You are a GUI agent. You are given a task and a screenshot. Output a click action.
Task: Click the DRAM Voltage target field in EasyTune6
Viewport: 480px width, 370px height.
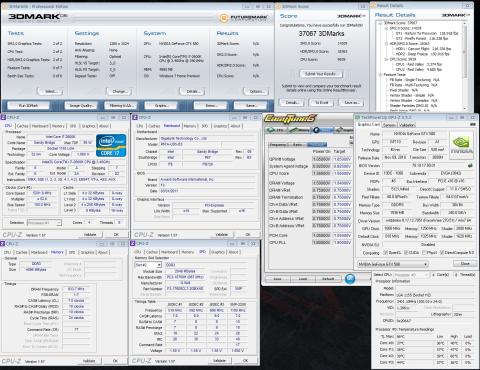(x=342, y=183)
